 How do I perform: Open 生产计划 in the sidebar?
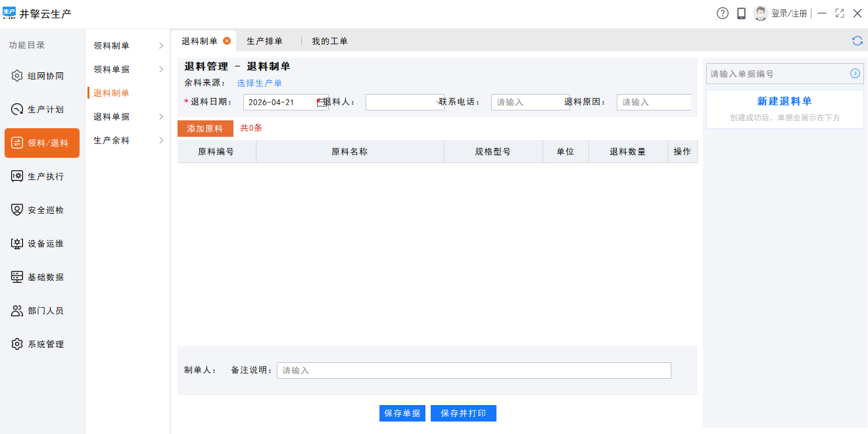[42, 109]
